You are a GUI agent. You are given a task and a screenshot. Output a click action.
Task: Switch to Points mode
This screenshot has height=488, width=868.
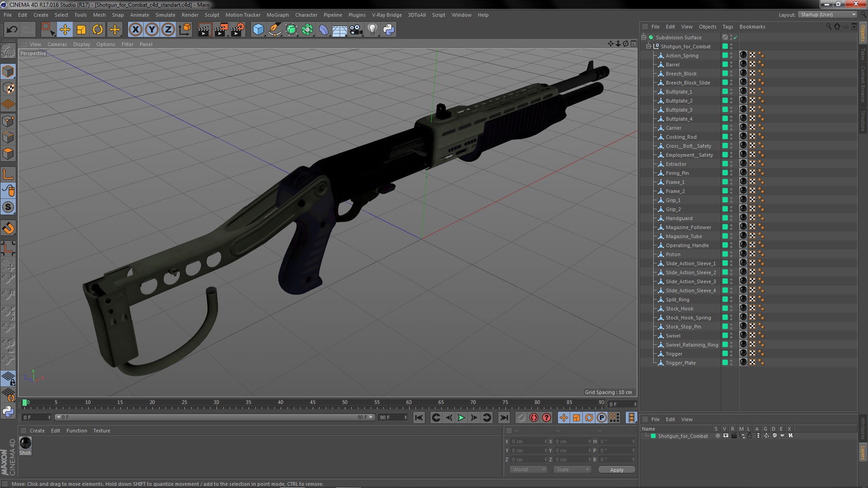point(8,121)
